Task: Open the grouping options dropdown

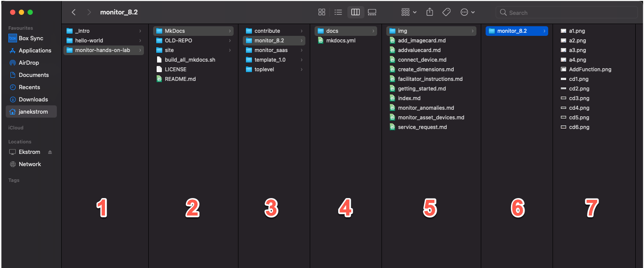Action: pyautogui.click(x=407, y=12)
